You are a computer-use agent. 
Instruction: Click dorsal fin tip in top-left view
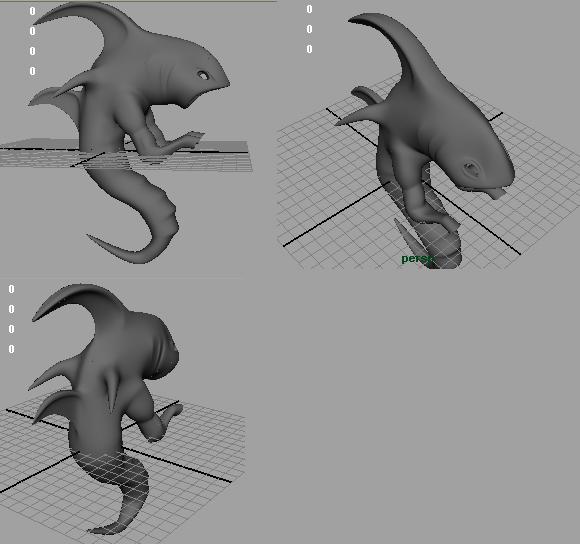(x=41, y=20)
